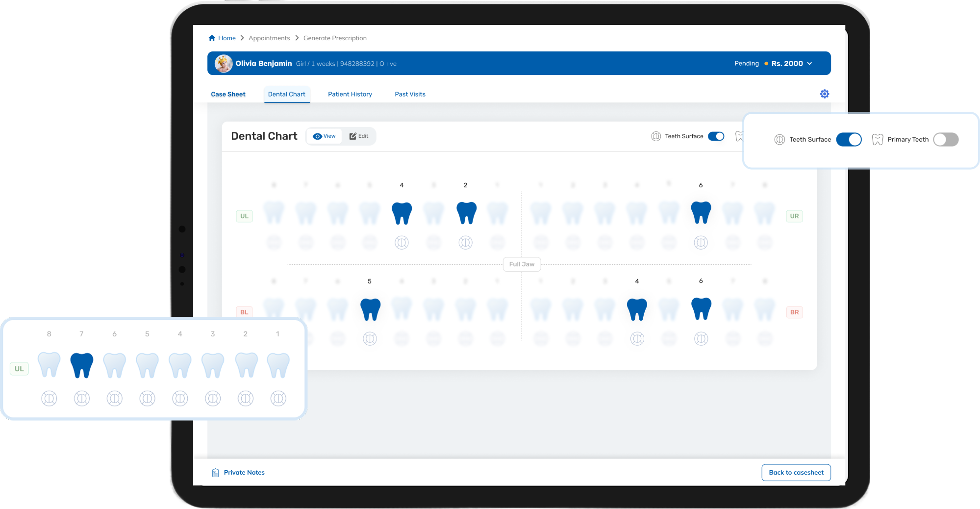The width and height of the screenshot is (980, 509).
Task: Open the Past Visits tab
Action: coord(409,94)
